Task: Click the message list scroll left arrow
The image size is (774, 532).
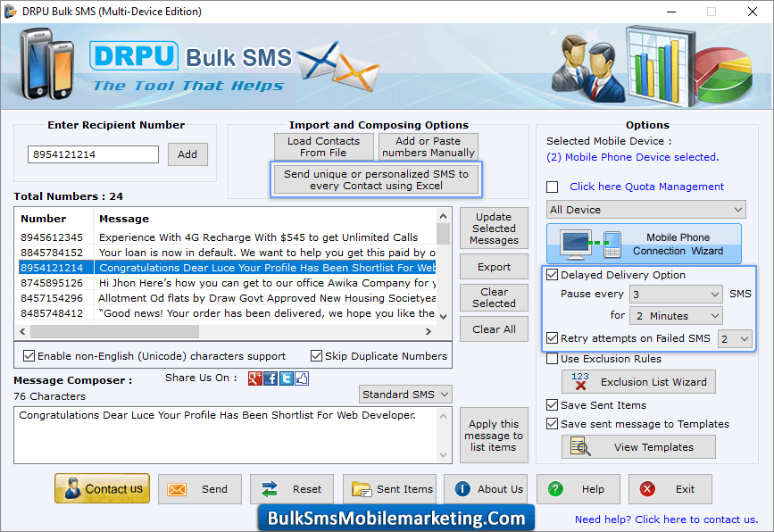Action: click(22, 332)
